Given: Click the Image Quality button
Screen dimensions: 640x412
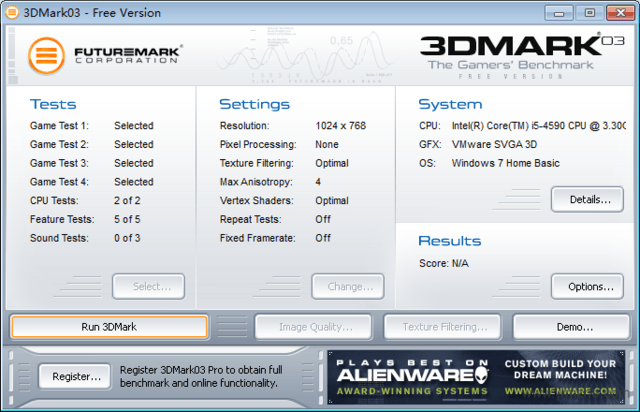Looking at the screenshot, I should point(313,327).
